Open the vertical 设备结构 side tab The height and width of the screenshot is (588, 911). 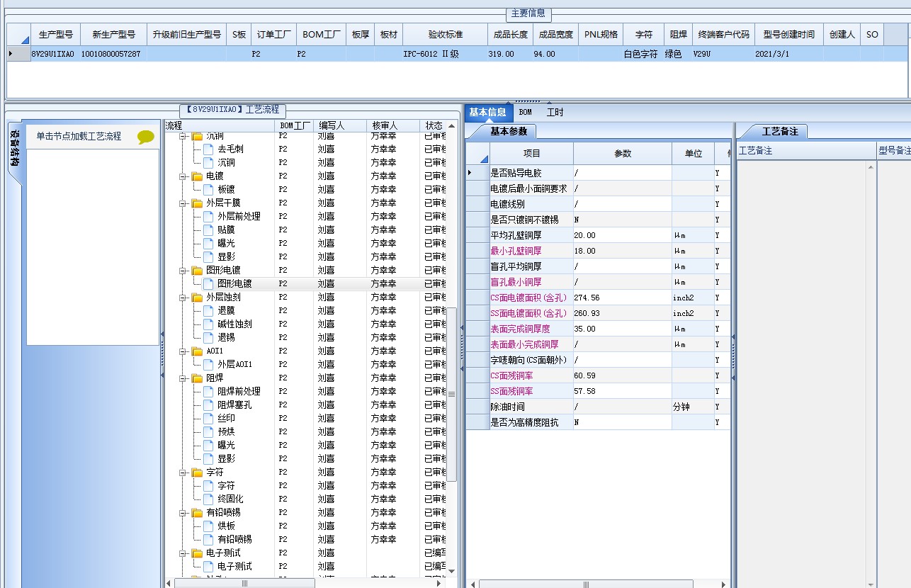[14, 149]
